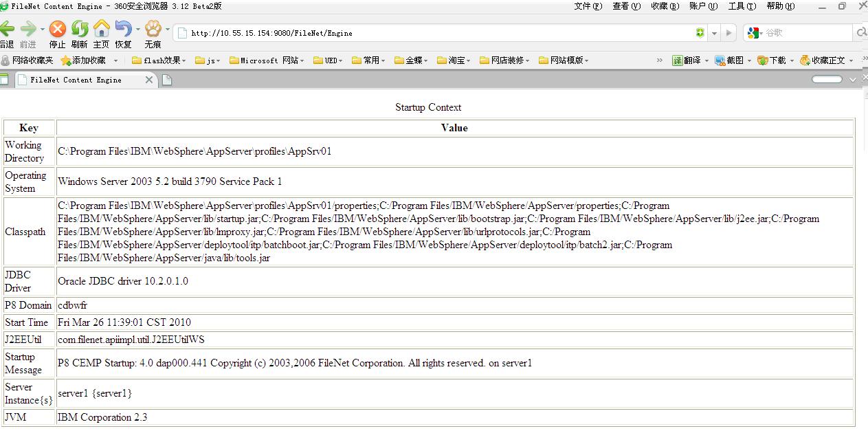Click the server1 {server1} value

tap(95, 393)
